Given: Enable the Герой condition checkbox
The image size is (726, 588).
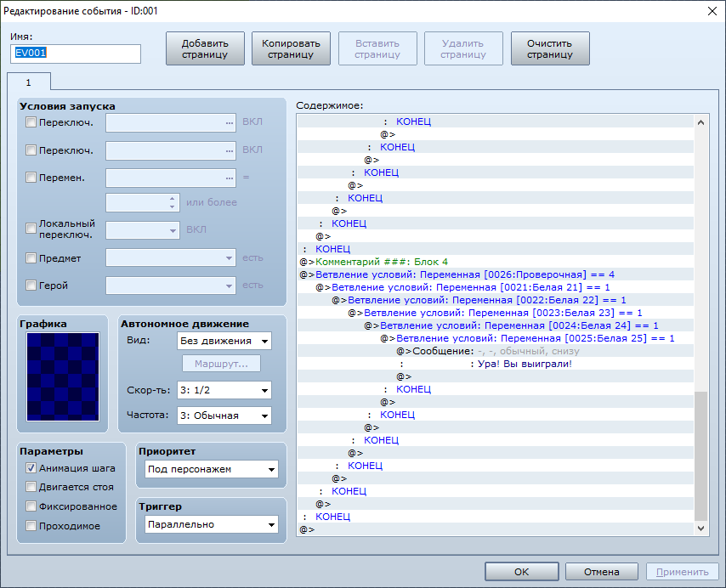Looking at the screenshot, I should [31, 286].
